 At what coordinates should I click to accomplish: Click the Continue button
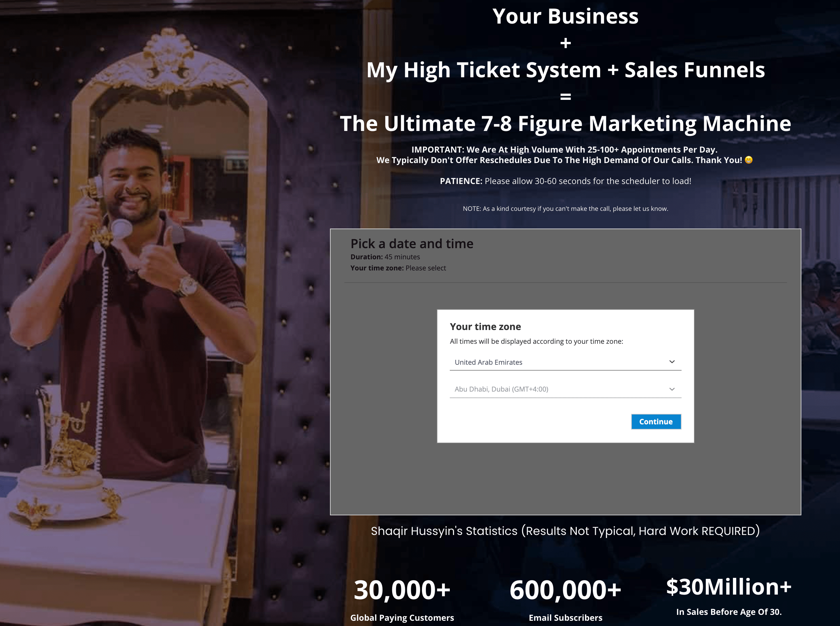pos(656,421)
